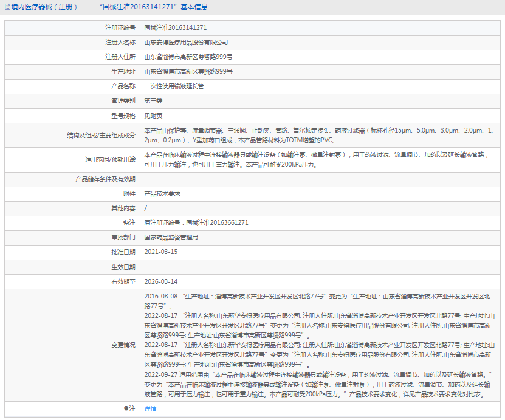505x420 pixels.
Task: Click the 注册人名称 row label
Action: coord(120,42)
